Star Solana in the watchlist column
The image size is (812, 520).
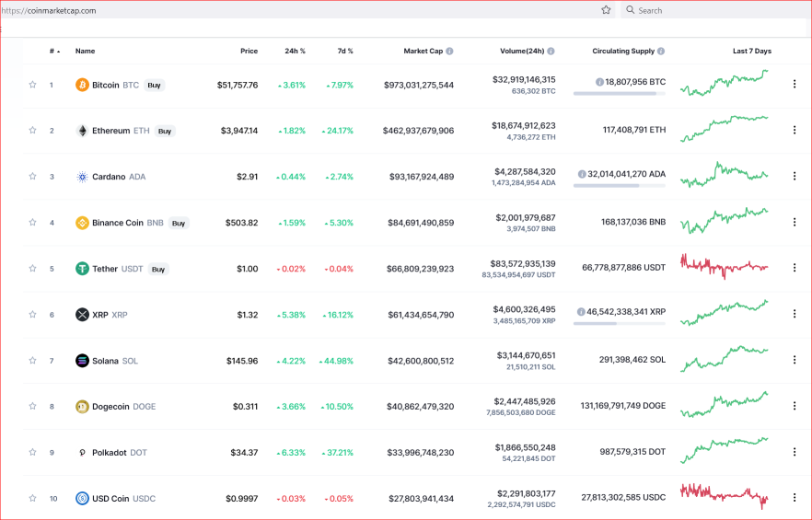coord(32,360)
